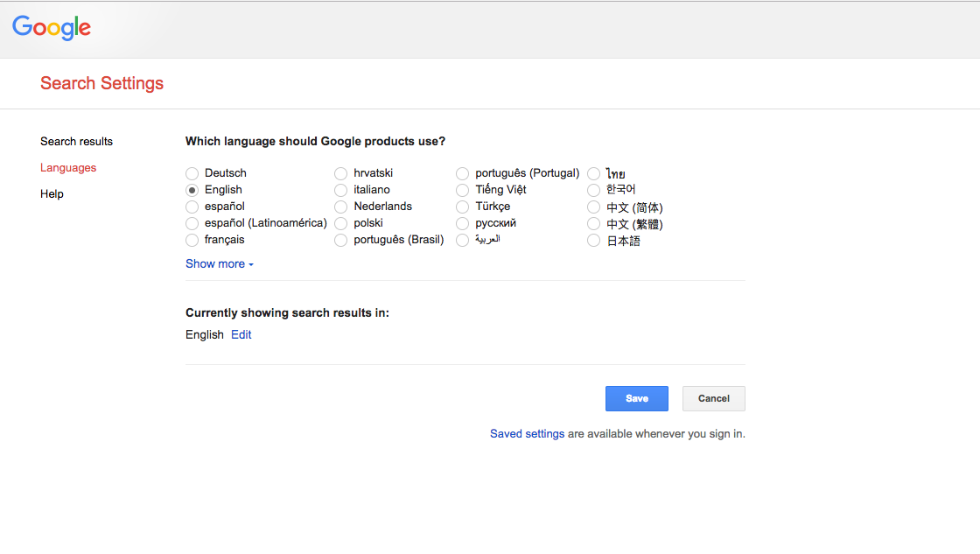Expand Show more languages

pos(220,263)
